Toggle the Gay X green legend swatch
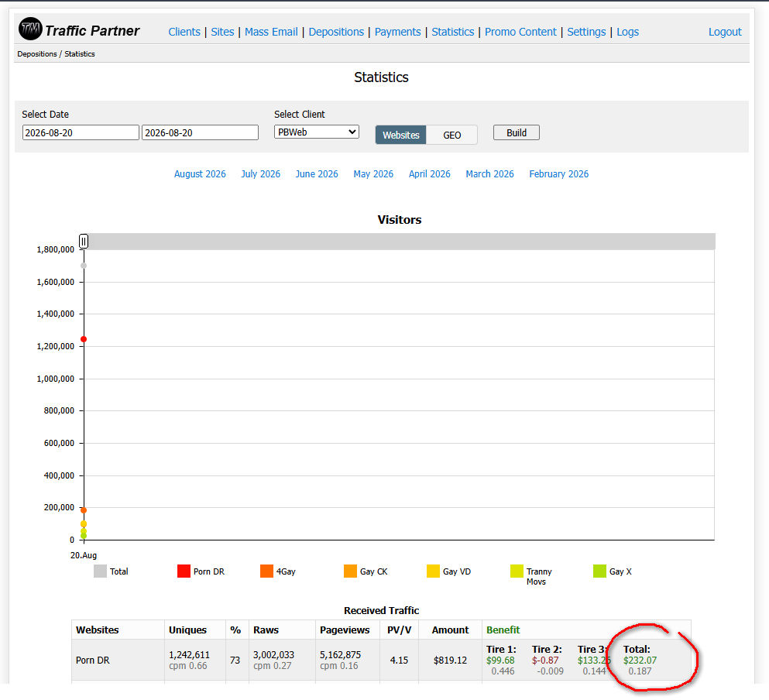This screenshot has height=700, width=769. pyautogui.click(x=599, y=571)
